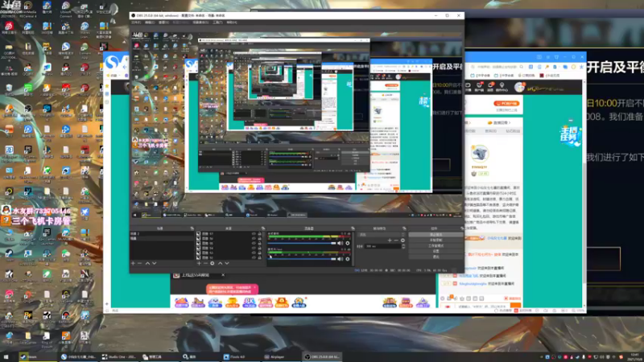The image size is (644, 362).
Task: Click the transition duration input field
Action: pyautogui.click(x=382, y=246)
